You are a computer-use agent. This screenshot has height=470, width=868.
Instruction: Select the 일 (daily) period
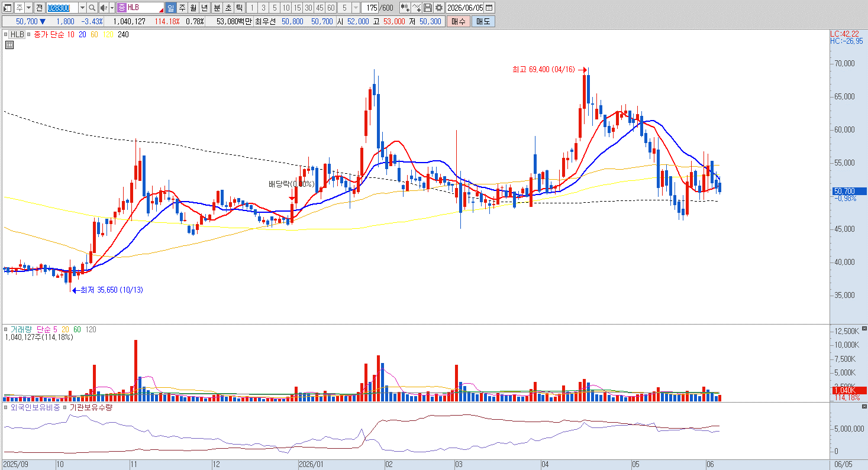170,8
